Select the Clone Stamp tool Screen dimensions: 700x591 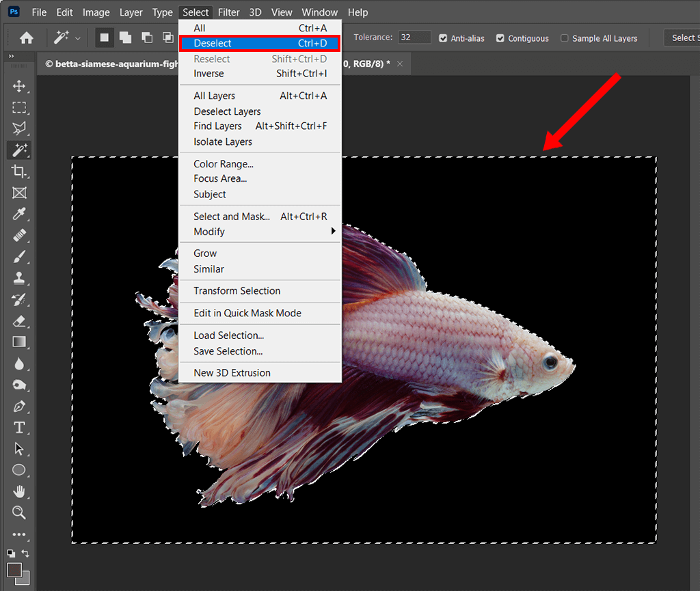[18, 278]
